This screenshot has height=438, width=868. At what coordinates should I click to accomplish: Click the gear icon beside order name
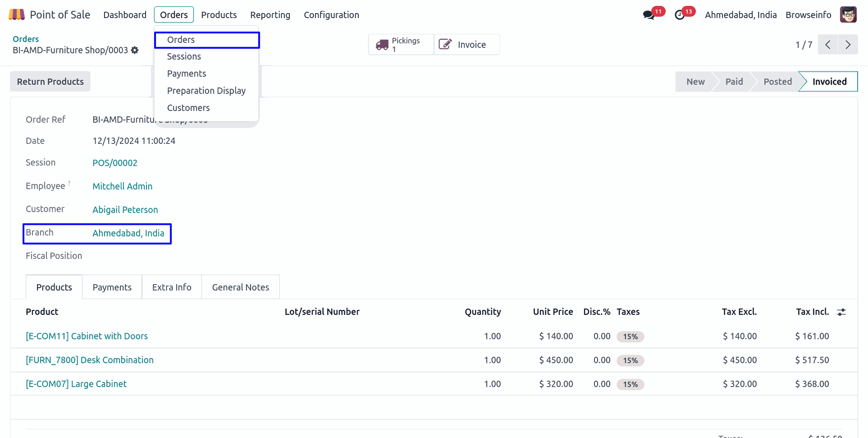(x=135, y=50)
